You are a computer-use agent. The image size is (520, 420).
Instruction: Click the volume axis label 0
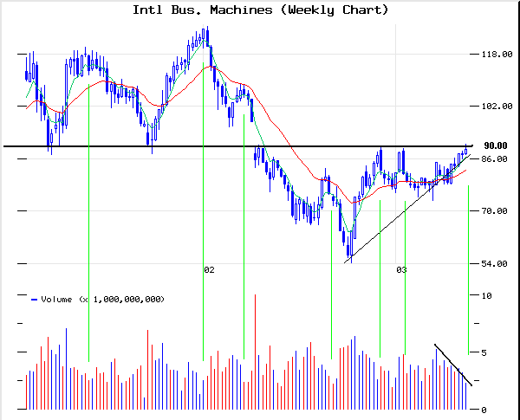[484, 410]
